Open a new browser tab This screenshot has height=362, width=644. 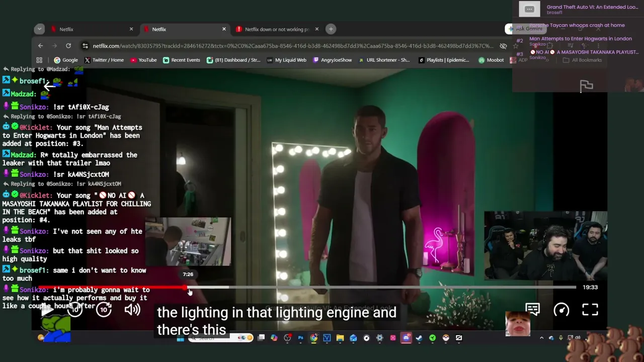pos(331,29)
